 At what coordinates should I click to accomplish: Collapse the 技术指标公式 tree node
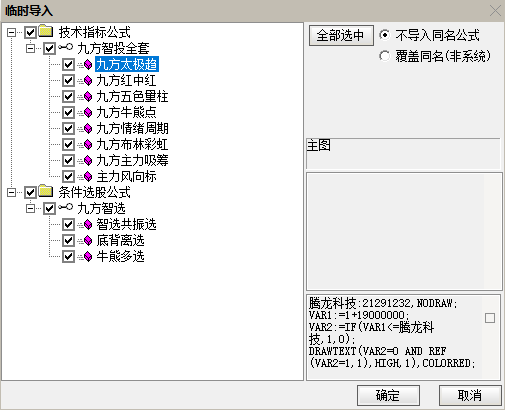pos(11,32)
